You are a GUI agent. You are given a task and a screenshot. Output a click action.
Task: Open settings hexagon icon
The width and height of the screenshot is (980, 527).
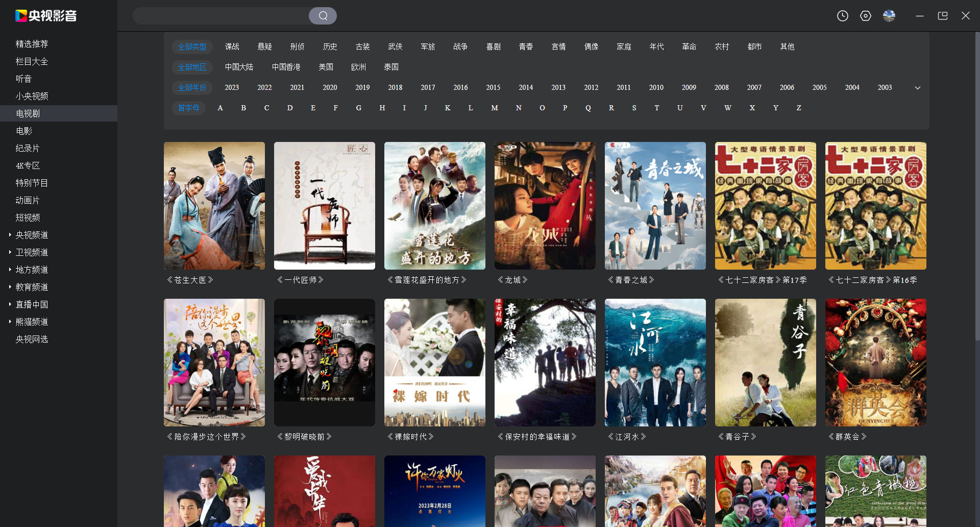pyautogui.click(x=866, y=16)
